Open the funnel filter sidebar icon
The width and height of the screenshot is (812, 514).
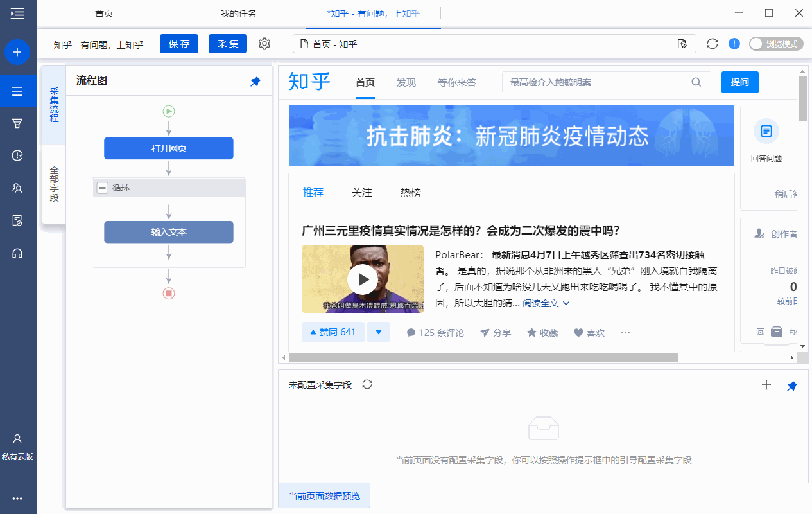tap(17, 123)
